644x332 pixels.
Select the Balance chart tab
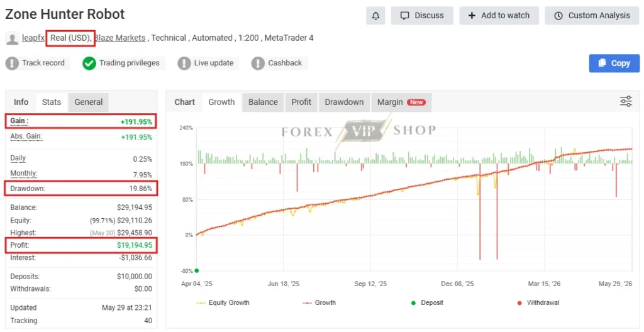click(263, 102)
